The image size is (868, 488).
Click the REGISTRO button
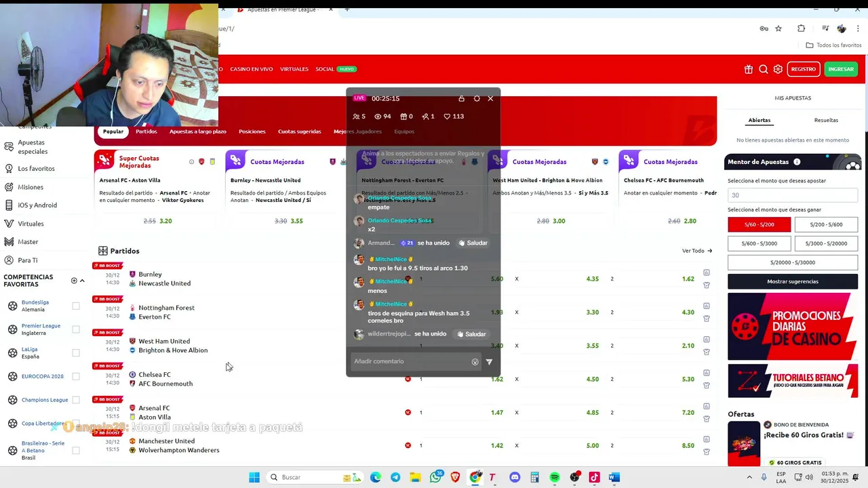click(804, 69)
